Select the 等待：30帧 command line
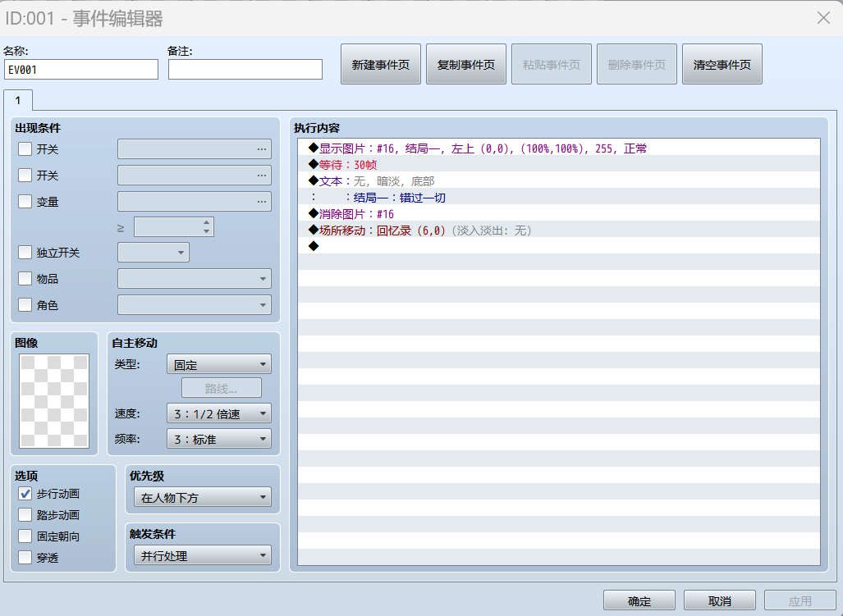The image size is (843, 616). pyautogui.click(x=559, y=165)
